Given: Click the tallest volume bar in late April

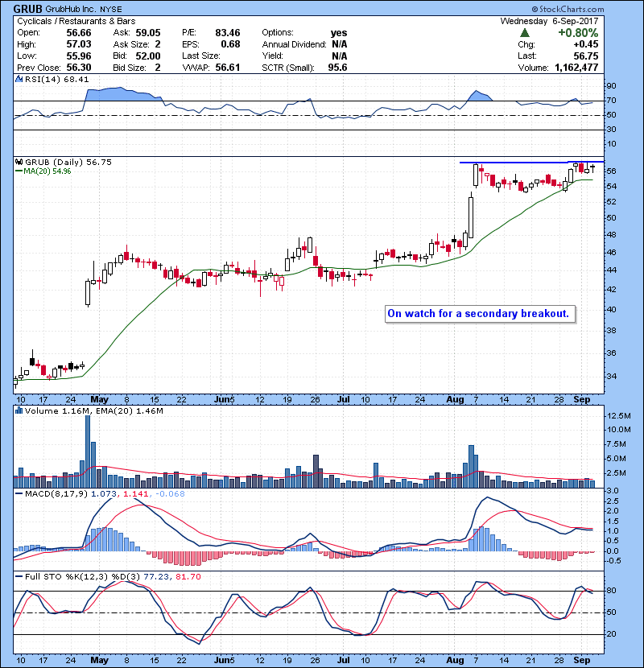Looking at the screenshot, I should pos(88,452).
